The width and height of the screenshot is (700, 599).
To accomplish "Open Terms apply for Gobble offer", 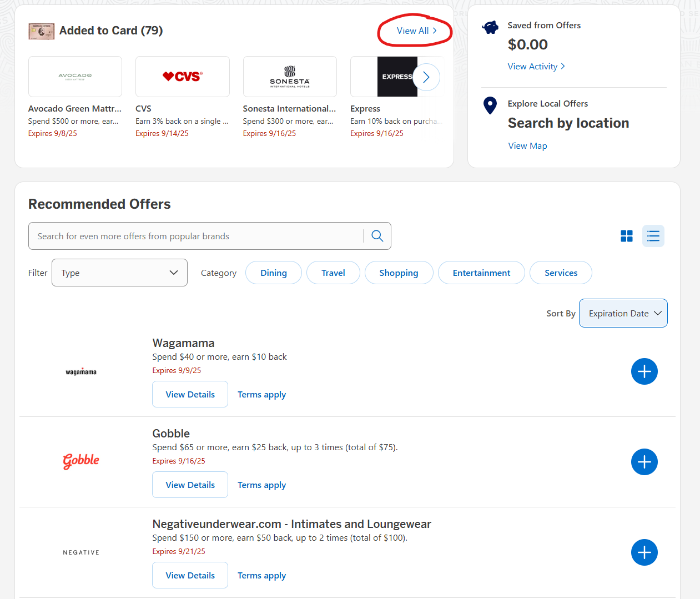I will pyautogui.click(x=262, y=485).
